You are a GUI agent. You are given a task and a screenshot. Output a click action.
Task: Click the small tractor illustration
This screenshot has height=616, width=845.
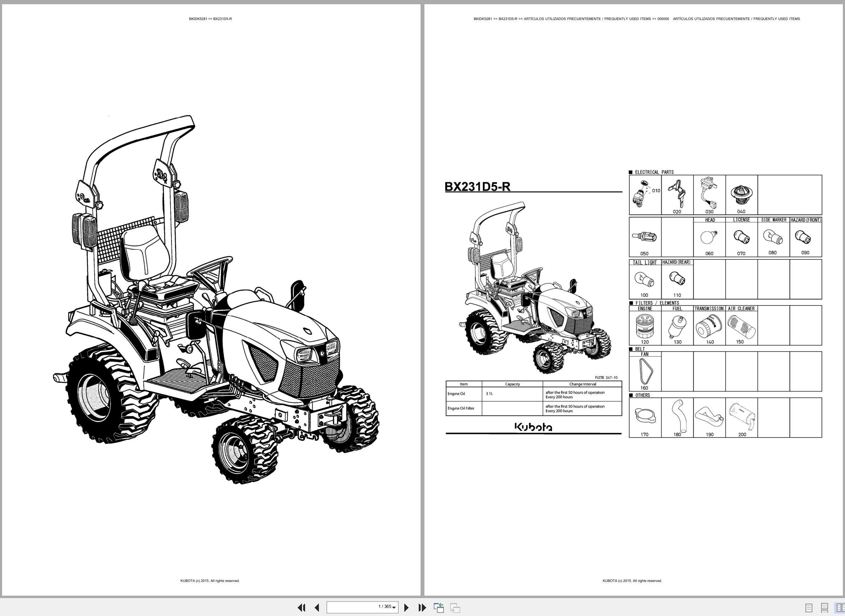pos(535,288)
